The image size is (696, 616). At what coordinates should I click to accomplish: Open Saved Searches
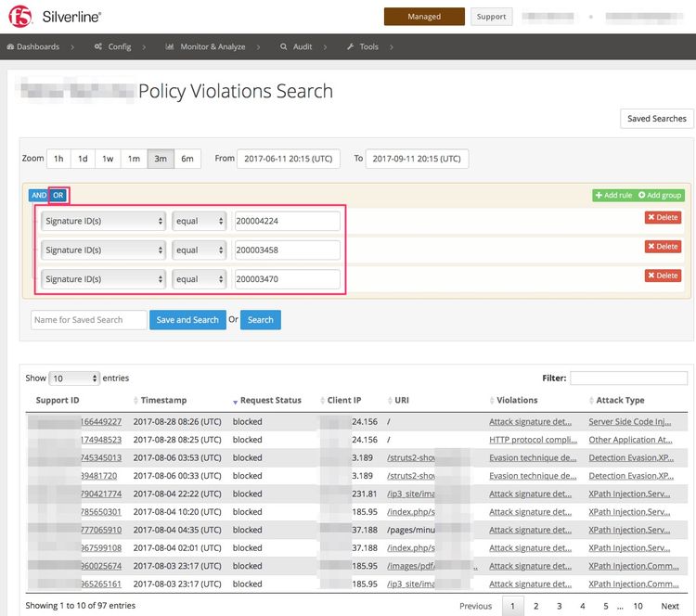[x=656, y=119]
